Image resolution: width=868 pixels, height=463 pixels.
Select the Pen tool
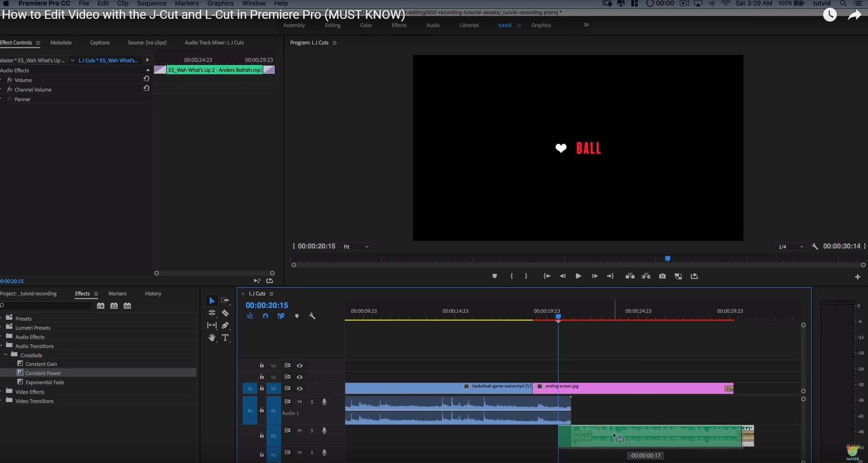(x=225, y=326)
